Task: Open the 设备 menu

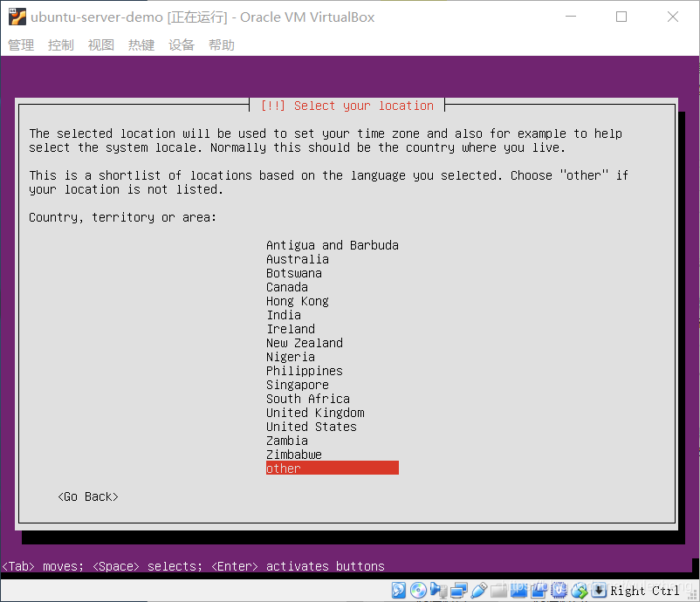Action: click(182, 45)
